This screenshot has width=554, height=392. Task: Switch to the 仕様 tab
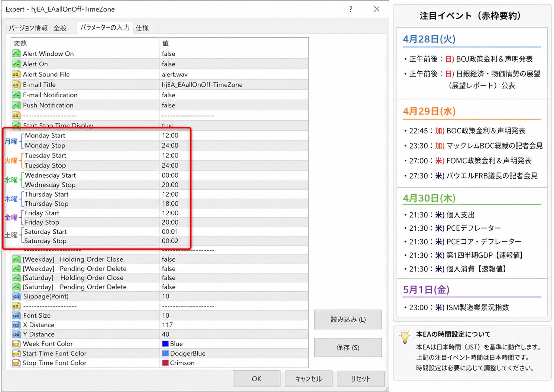pos(142,28)
